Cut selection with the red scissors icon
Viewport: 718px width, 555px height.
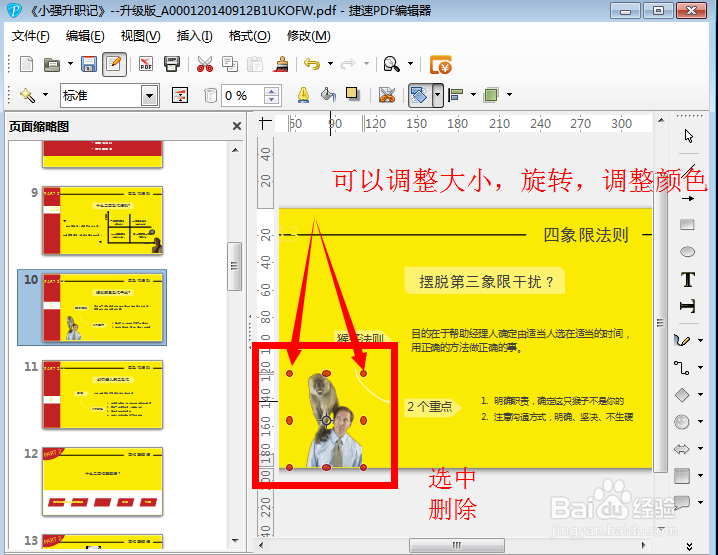[x=205, y=64]
